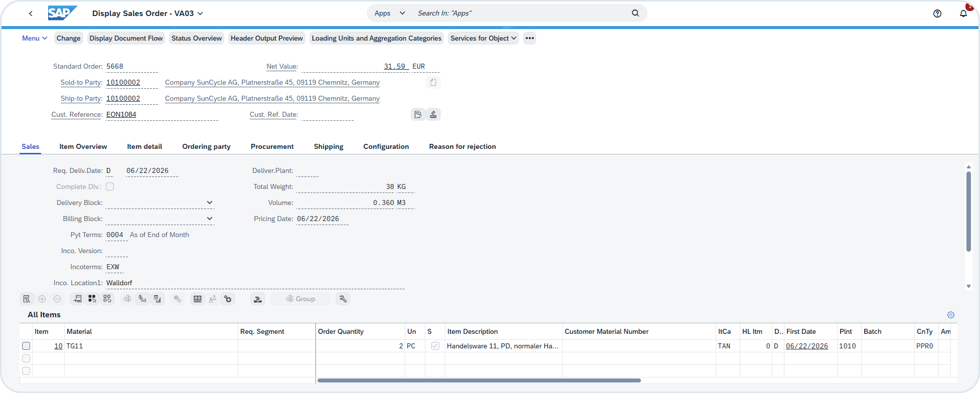Click the Material cell TG11
The image size is (980, 393).
[x=151, y=346]
